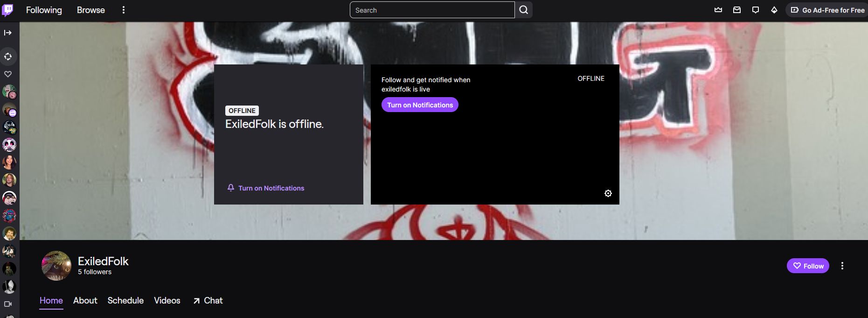Click the ExiledFolk channel avatar
Screen dimensions: 868x318
pos(56,266)
